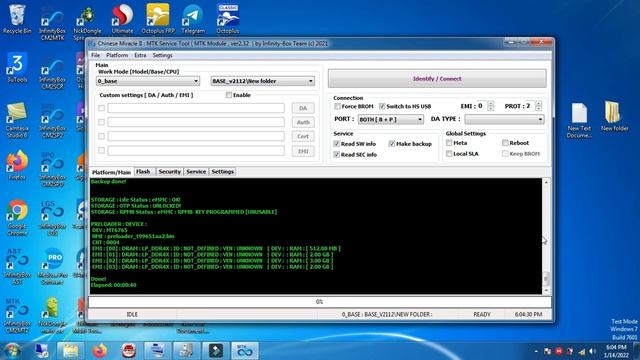
Task: Open the Settings menu in menu bar
Action: tap(162, 55)
